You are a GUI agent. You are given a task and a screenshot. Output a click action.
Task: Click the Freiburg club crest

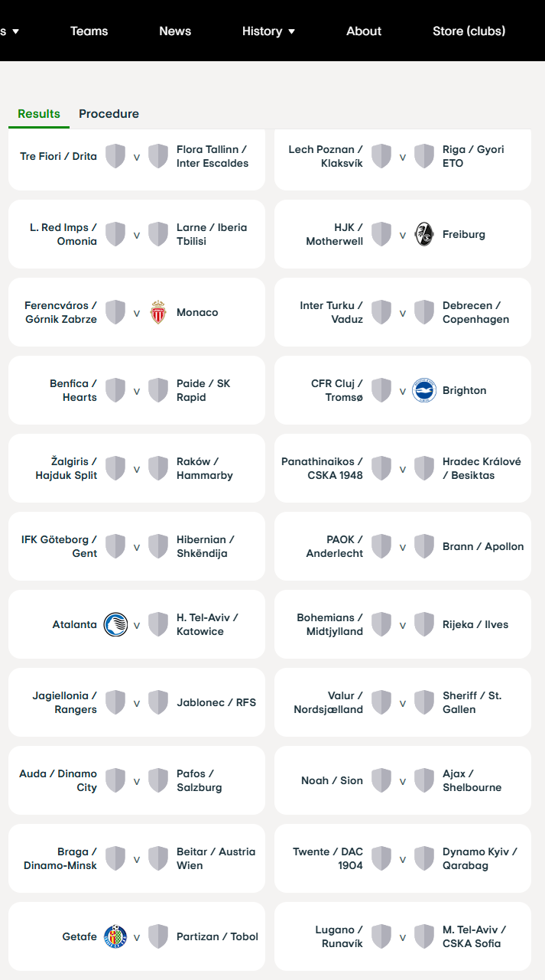tap(424, 234)
